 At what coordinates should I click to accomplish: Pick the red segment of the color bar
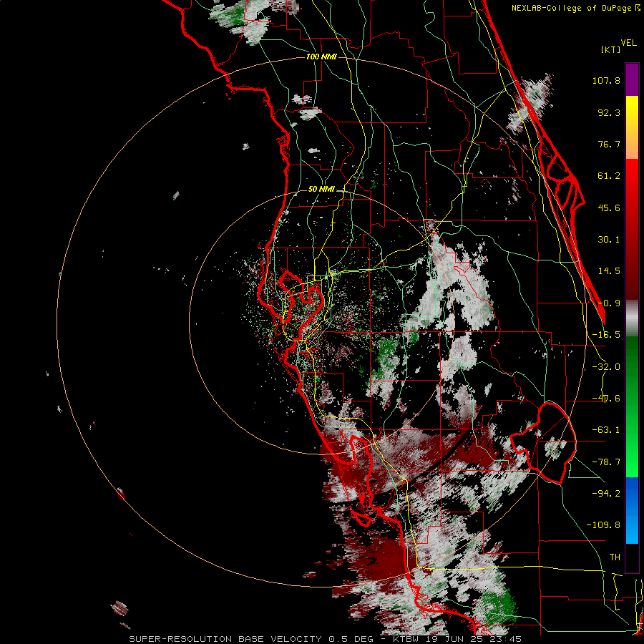pos(632,229)
